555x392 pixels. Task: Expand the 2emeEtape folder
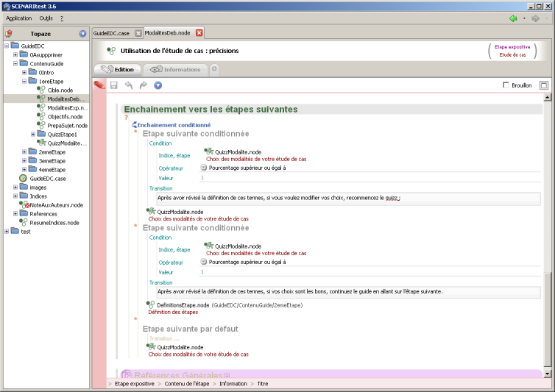(24, 152)
